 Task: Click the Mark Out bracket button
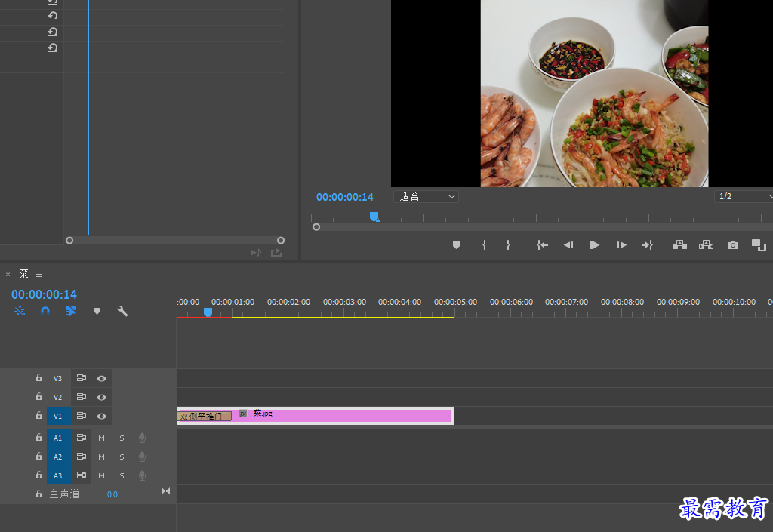pyautogui.click(x=508, y=244)
